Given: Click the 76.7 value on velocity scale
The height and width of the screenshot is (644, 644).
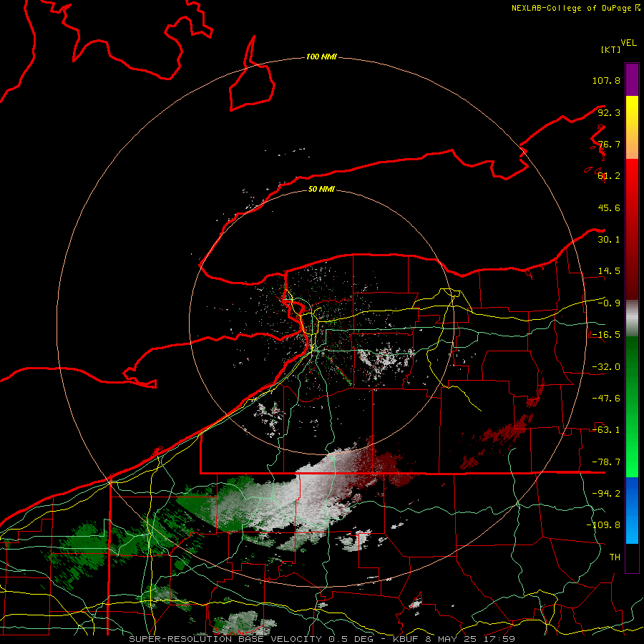Looking at the screenshot, I should point(609,144).
